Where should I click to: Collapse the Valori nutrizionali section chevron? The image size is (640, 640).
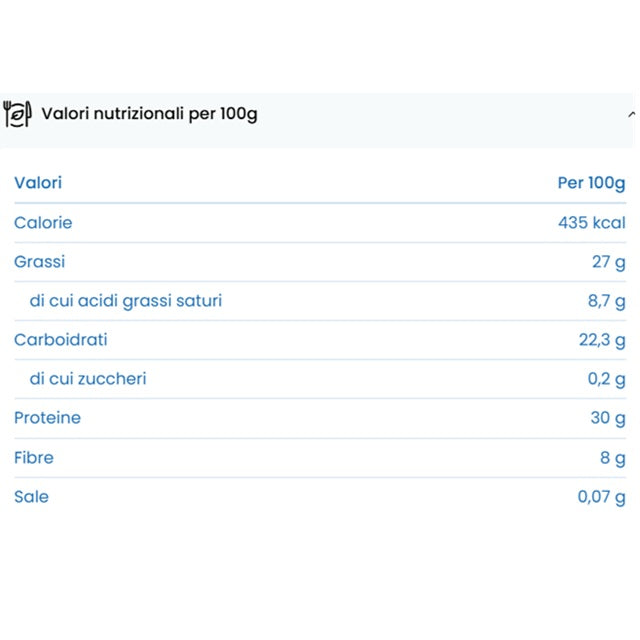click(x=630, y=114)
